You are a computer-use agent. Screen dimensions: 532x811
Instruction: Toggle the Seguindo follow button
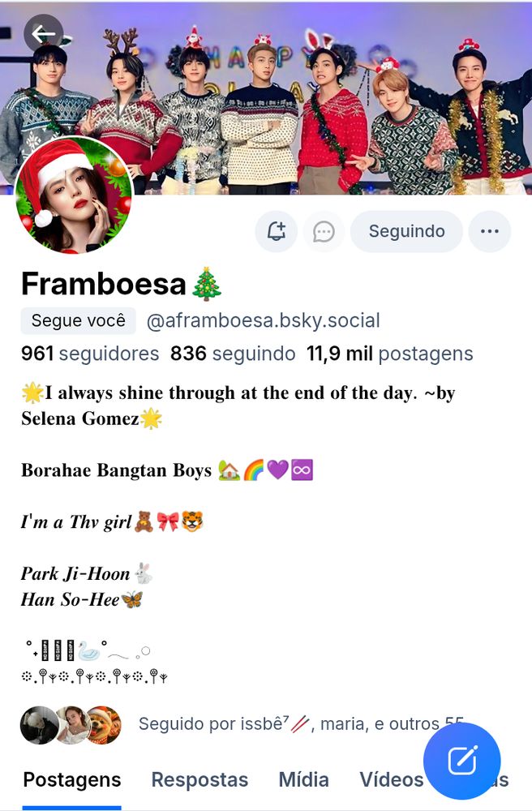406,231
